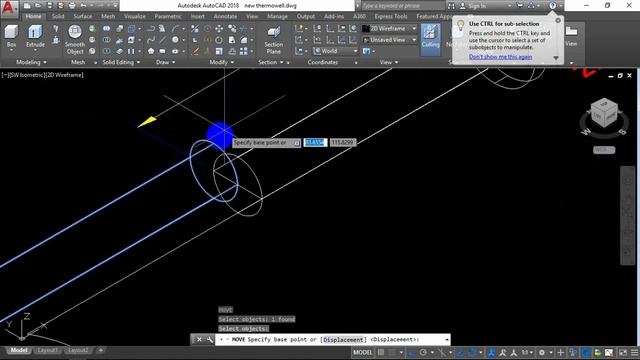Viewport: 640px width, 360px height.
Task: Expand the Modeling panel
Action: coord(31,62)
